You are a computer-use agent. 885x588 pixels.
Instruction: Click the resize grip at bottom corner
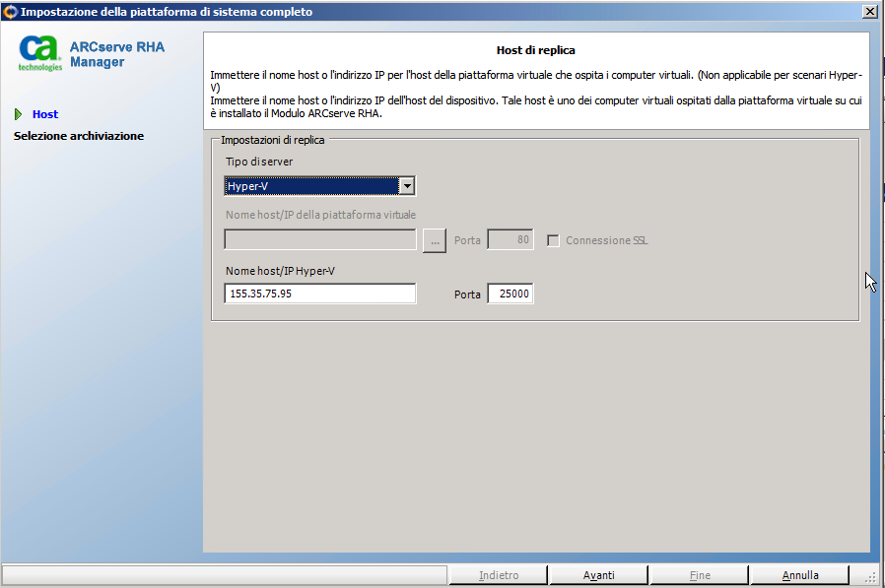coord(870,576)
